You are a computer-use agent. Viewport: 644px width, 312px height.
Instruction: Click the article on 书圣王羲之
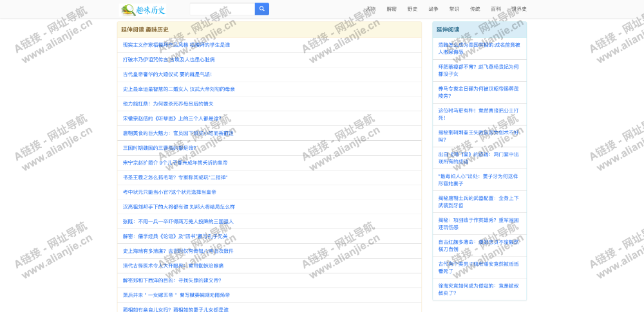[175, 177]
